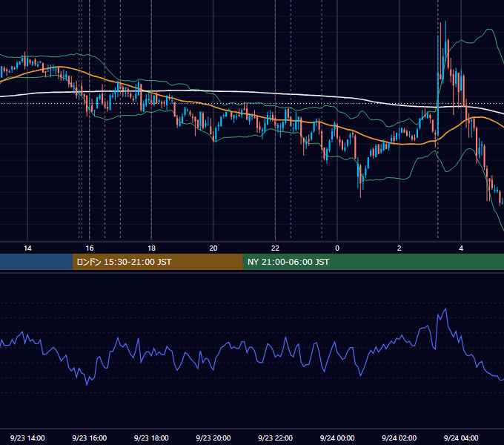Click the hour 0 axis tick label
The width and height of the screenshot is (504, 445).
(x=337, y=248)
